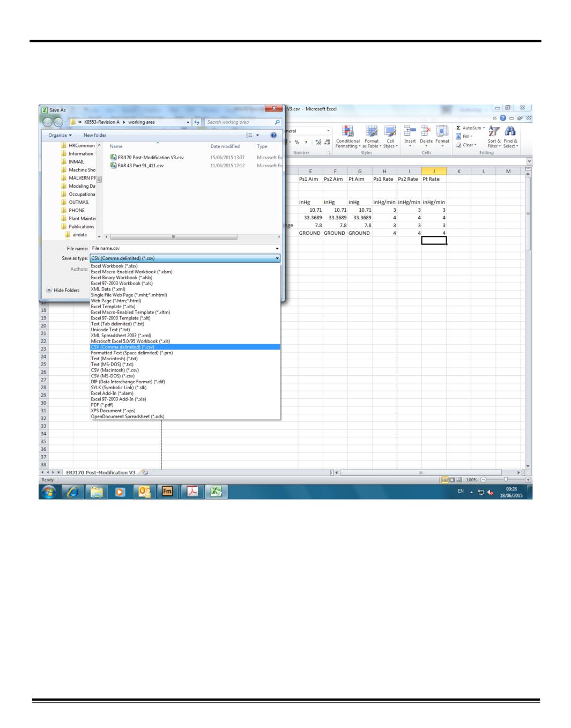Open the Cell Styles gallery
571x728 pixels.
[x=390, y=137]
